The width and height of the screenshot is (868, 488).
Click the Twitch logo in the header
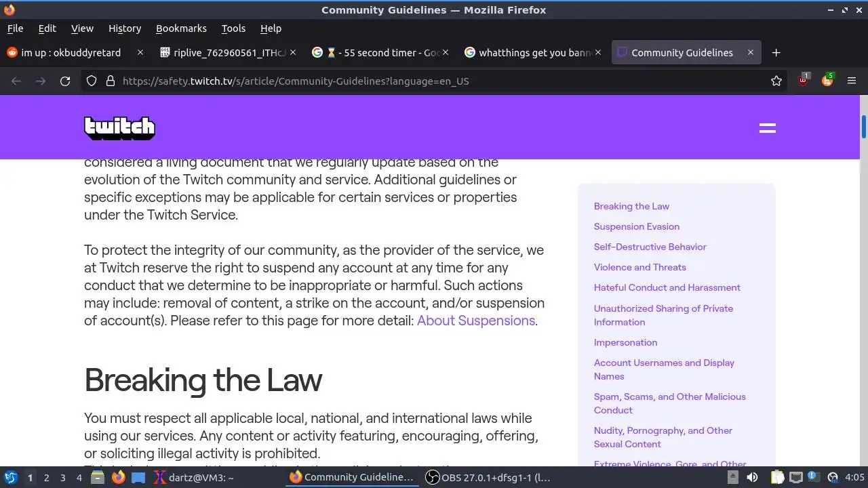coord(119,128)
